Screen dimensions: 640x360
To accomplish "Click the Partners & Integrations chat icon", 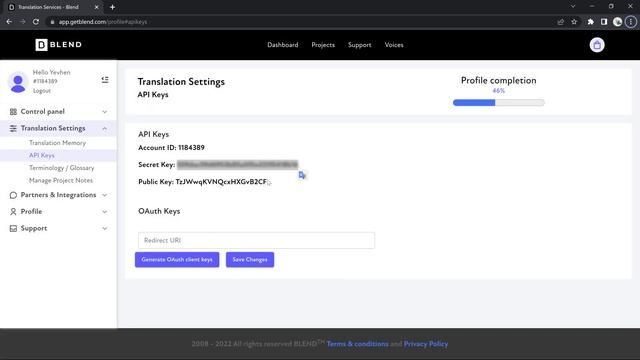I will coord(13,195).
